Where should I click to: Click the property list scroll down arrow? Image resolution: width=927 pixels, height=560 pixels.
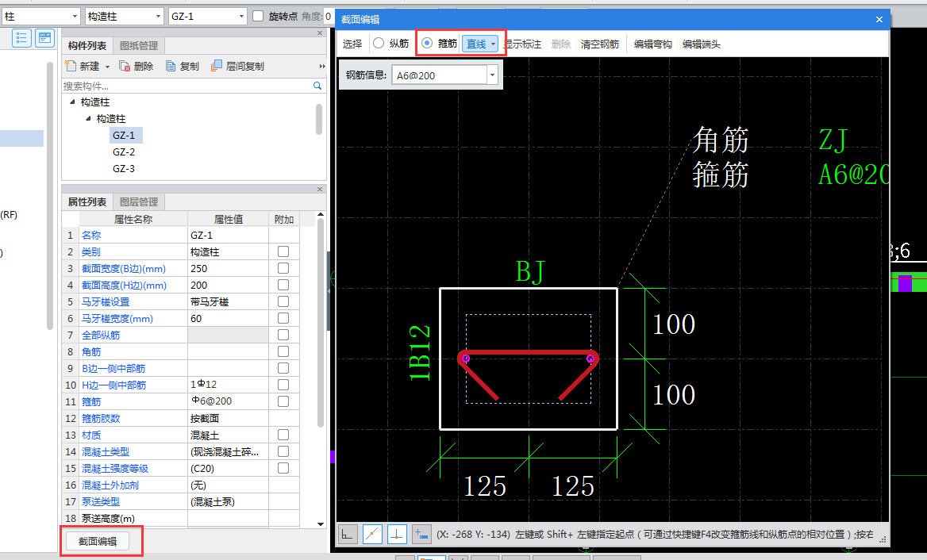[321, 524]
